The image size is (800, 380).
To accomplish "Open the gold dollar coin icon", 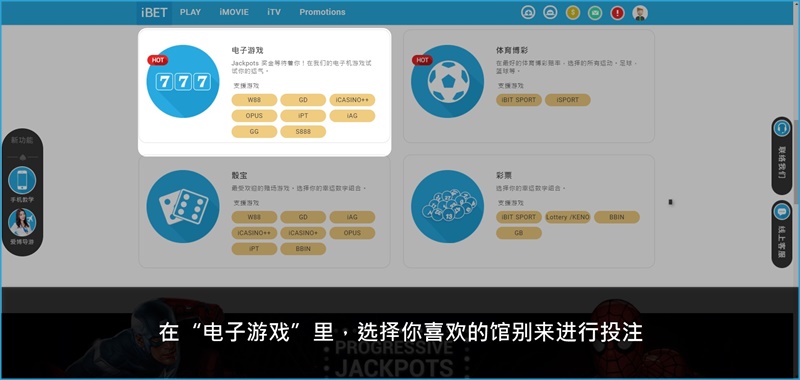I will pyautogui.click(x=573, y=13).
